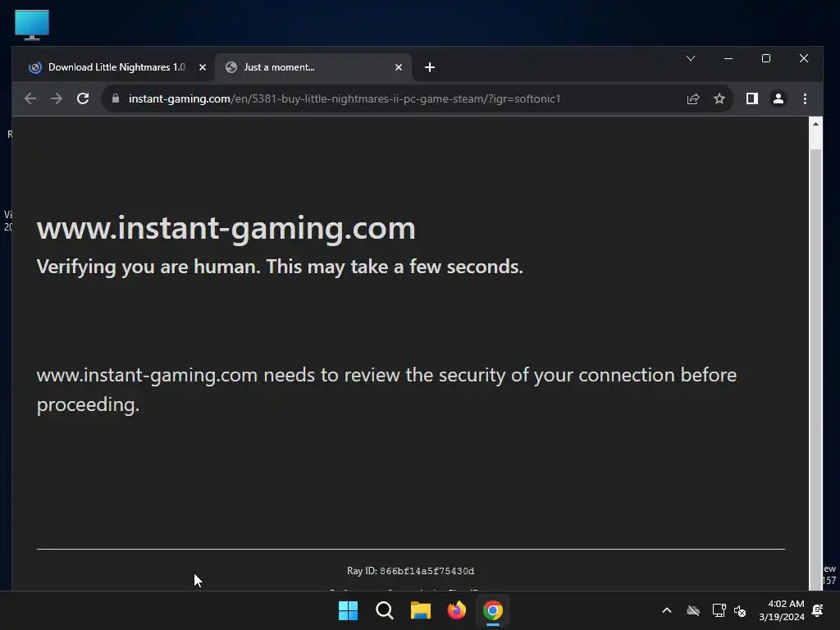The image size is (840, 630).
Task: Click 'Verifying you are human' text
Action: (x=280, y=267)
